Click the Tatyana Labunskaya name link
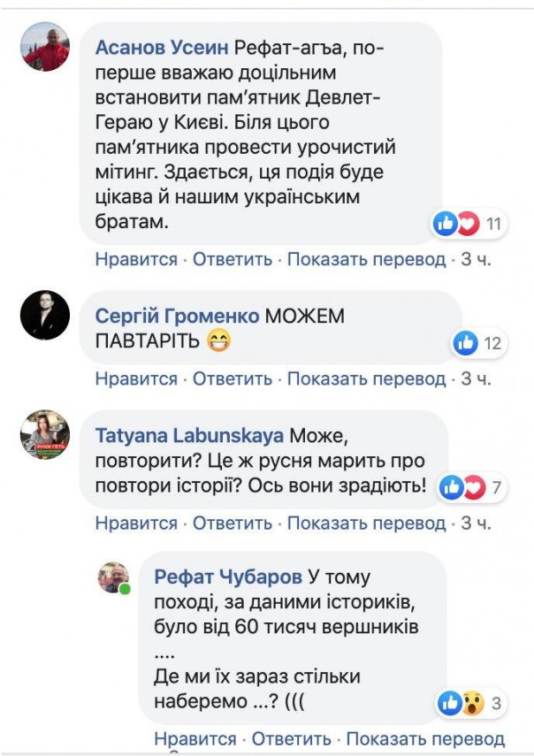 [x=189, y=436]
